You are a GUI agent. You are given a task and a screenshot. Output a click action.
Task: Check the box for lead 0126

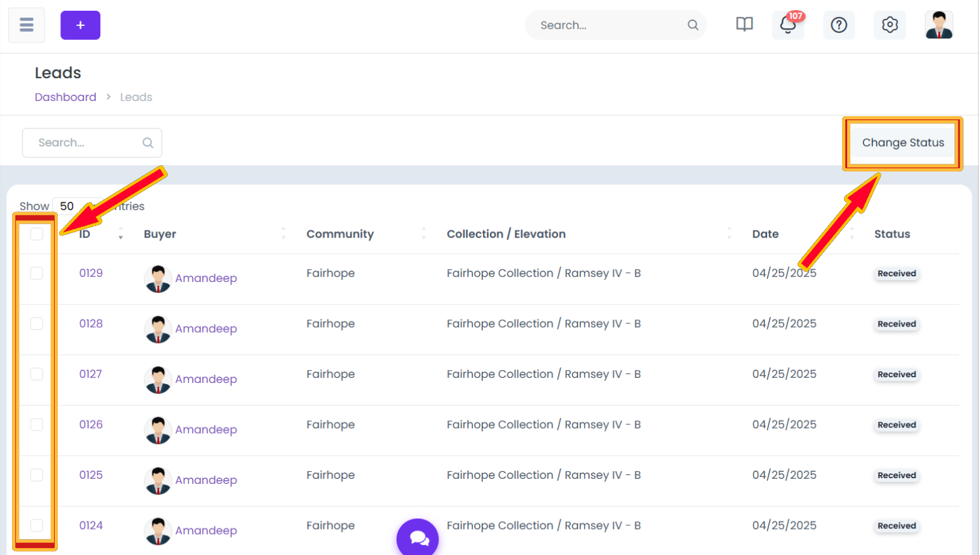click(37, 424)
